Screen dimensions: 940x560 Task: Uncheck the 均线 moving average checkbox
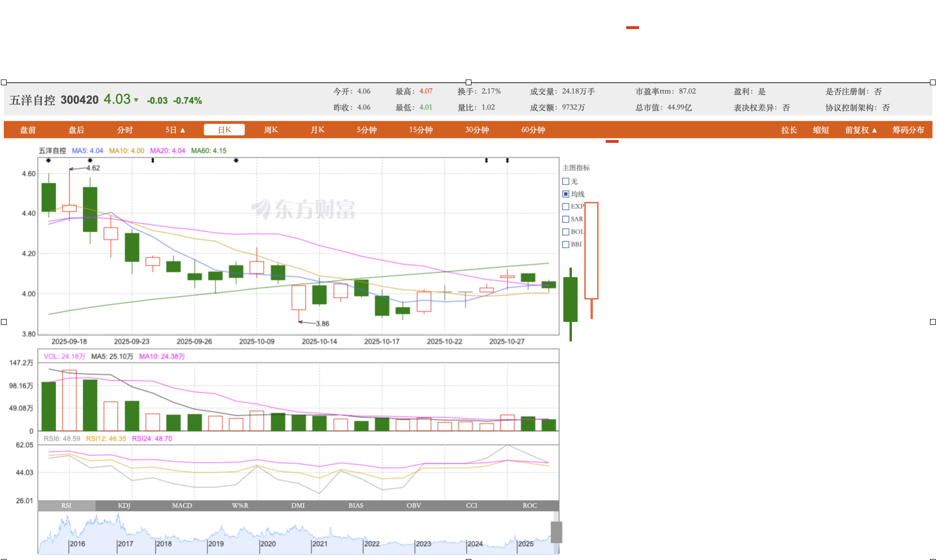click(x=566, y=194)
